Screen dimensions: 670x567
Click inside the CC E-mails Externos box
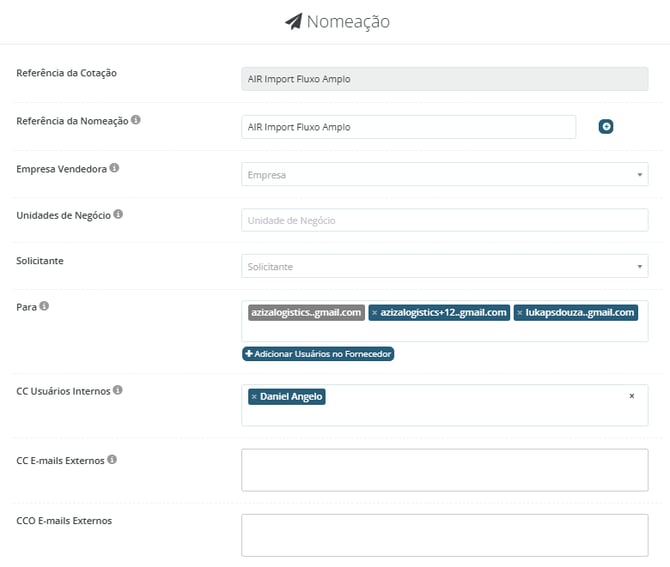(x=444, y=470)
